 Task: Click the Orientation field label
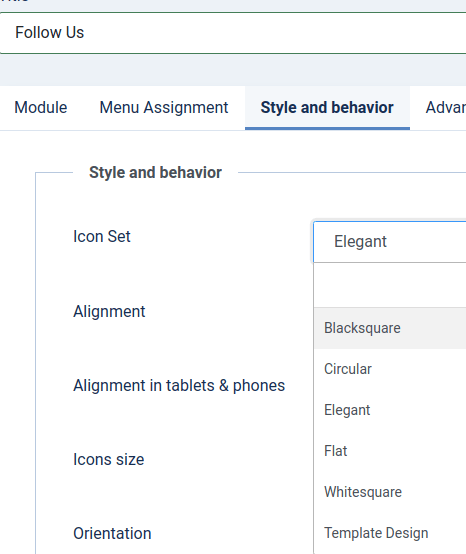(112, 534)
